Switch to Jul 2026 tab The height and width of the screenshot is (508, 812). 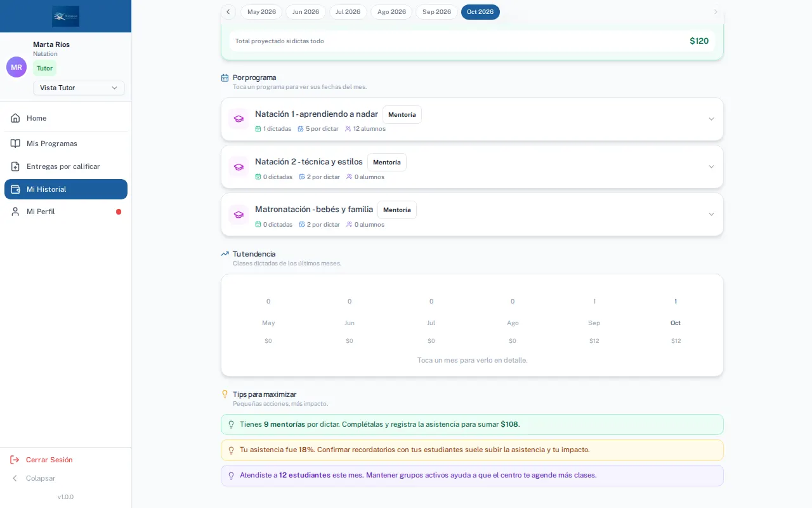[348, 12]
